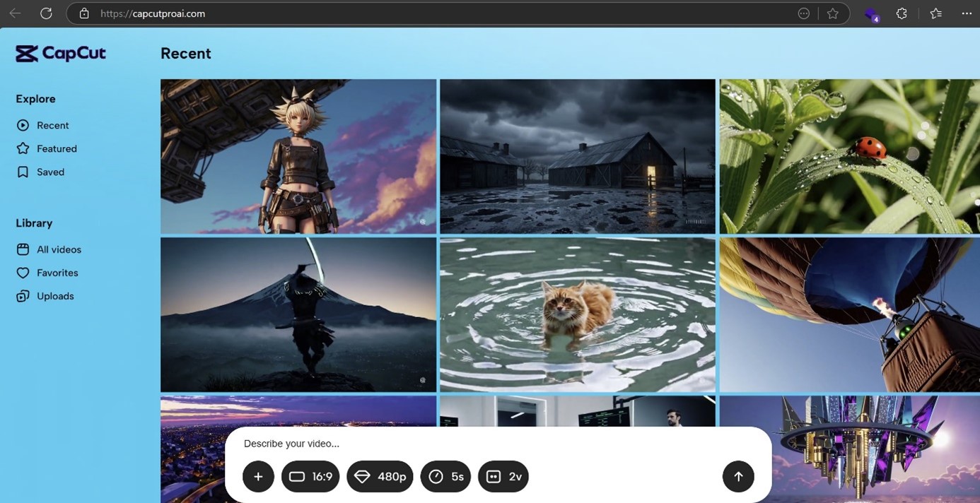
Task: Open the 16:9 aspect ratio selector
Action: [310, 476]
